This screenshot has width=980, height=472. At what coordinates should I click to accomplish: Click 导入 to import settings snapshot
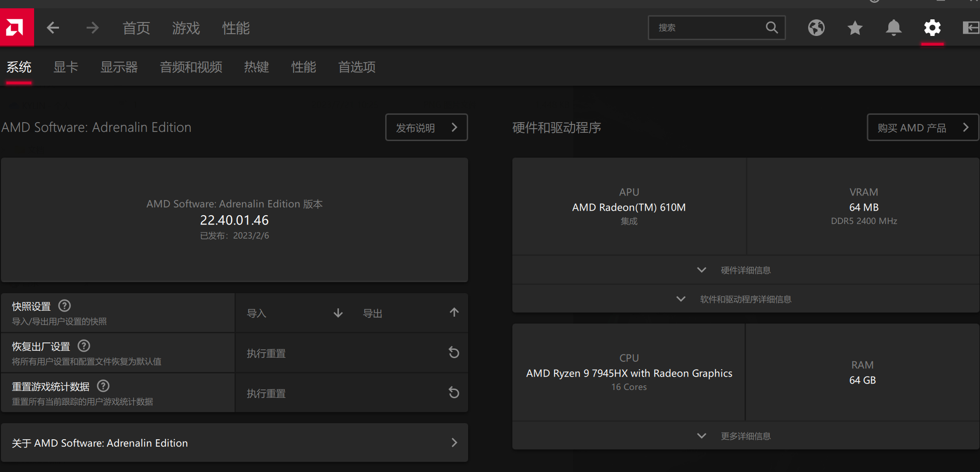point(295,313)
